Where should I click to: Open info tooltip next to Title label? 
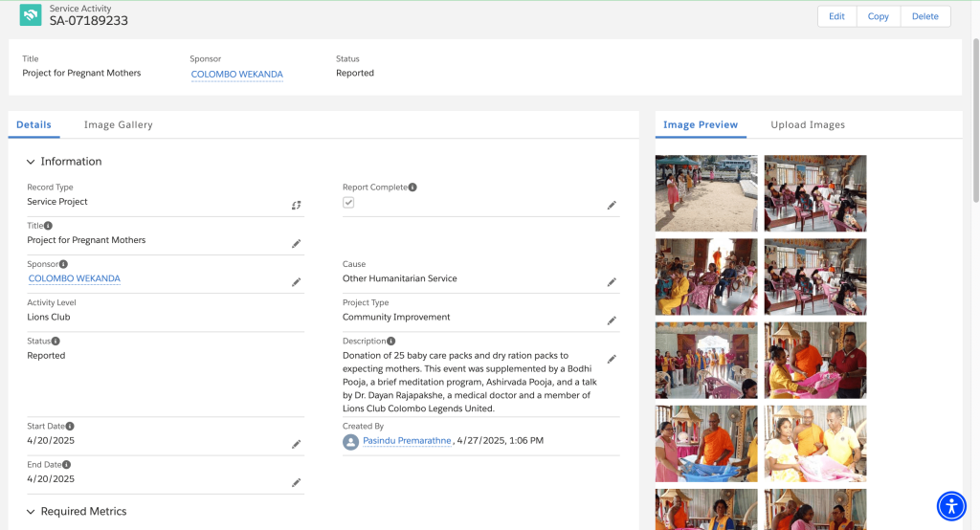coord(48,226)
